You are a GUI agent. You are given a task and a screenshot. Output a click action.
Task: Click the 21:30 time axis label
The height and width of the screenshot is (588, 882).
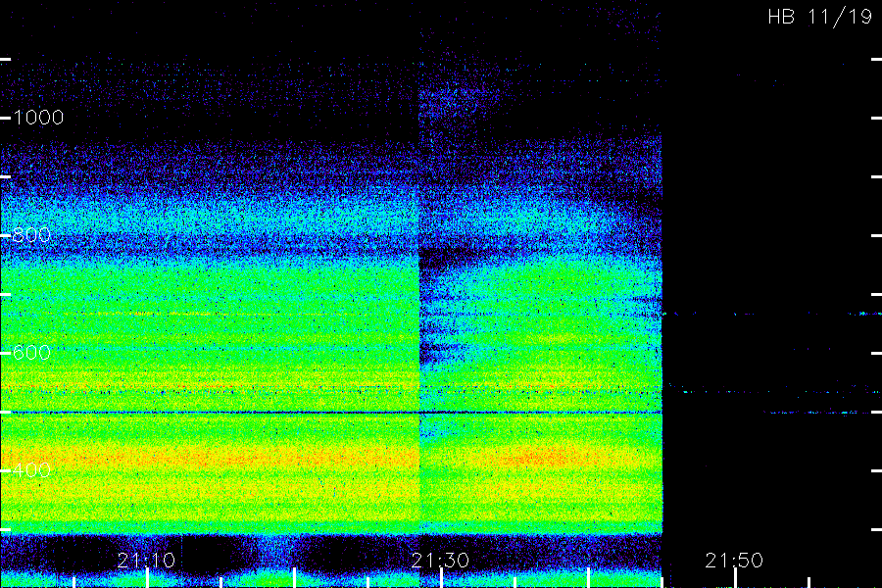click(x=440, y=560)
